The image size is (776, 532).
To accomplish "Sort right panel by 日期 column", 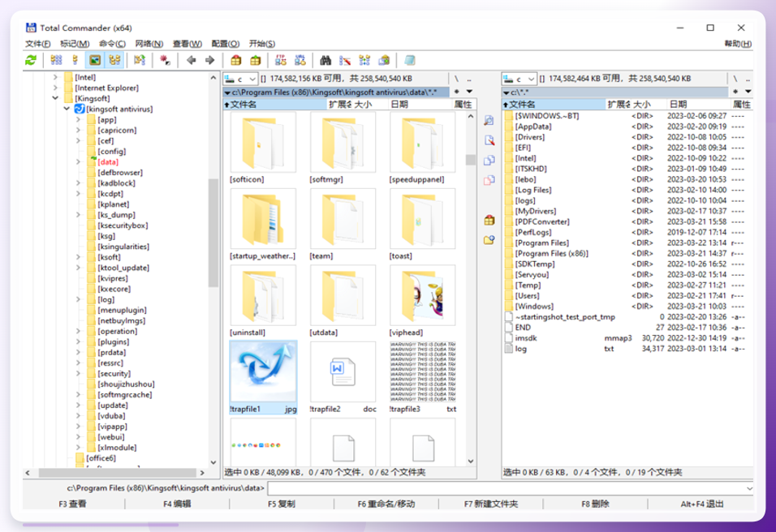I will click(698, 105).
